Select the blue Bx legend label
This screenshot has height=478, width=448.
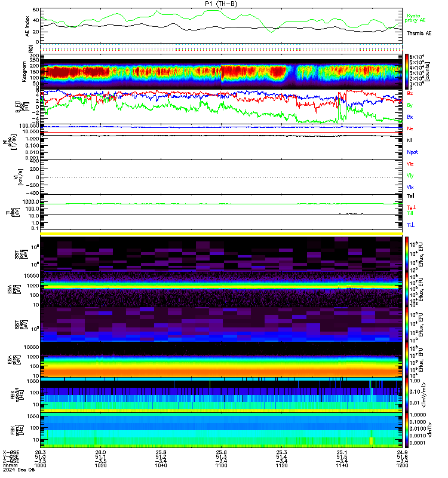coord(410,117)
